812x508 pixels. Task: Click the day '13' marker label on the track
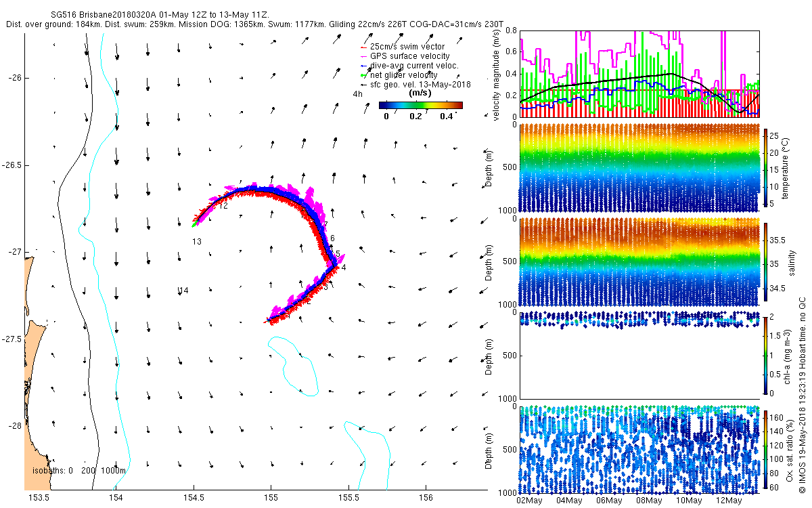(x=197, y=241)
